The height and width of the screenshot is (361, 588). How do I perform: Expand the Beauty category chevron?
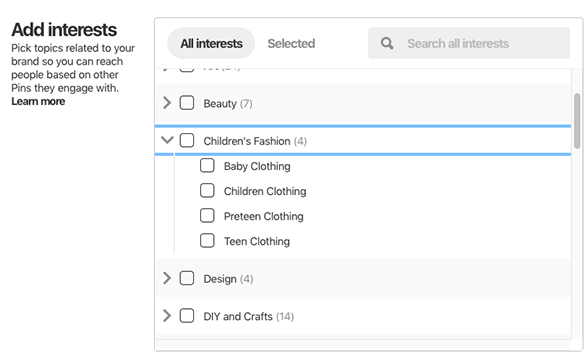coord(167,103)
